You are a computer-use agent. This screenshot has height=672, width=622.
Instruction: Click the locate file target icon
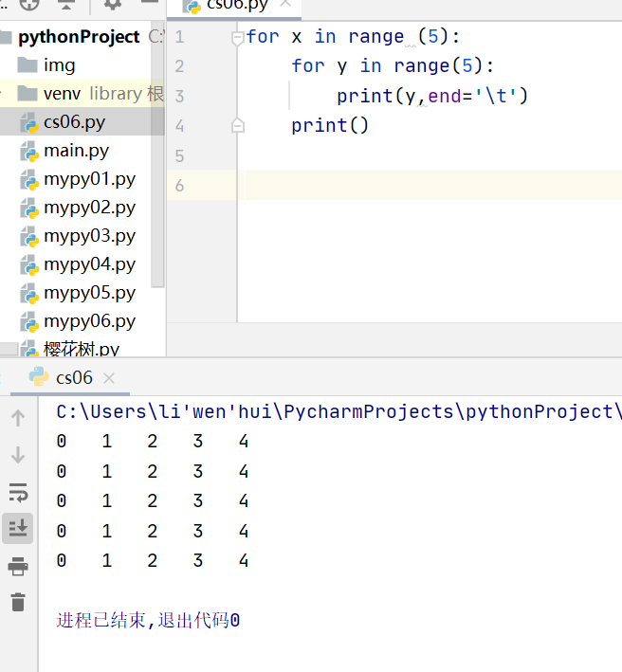click(29, 5)
